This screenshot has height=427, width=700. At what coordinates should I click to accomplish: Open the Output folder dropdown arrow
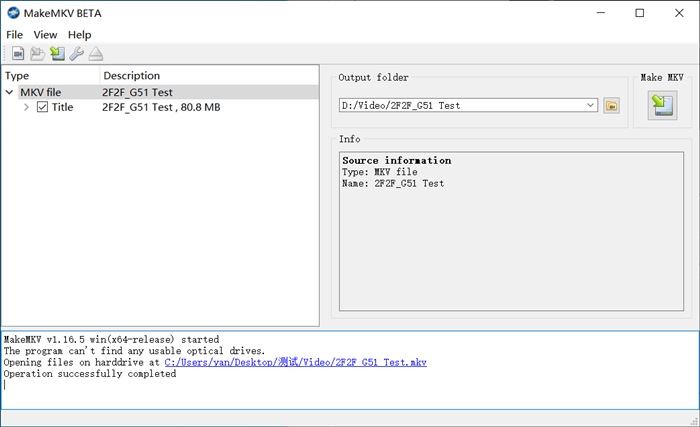(590, 105)
